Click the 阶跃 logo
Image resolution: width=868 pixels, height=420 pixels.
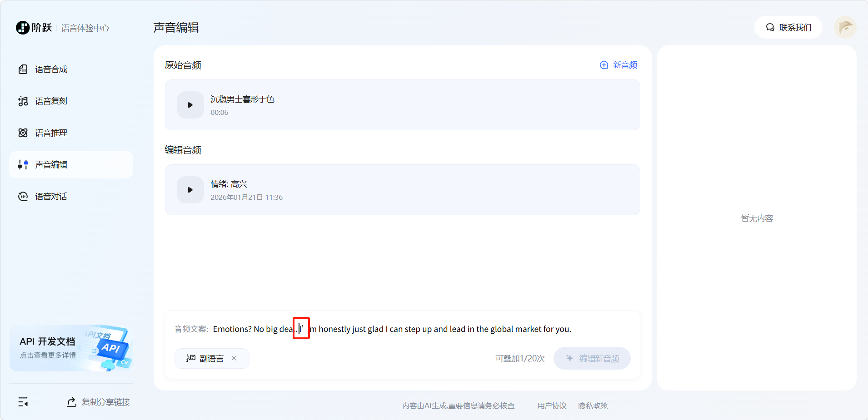[x=34, y=28]
